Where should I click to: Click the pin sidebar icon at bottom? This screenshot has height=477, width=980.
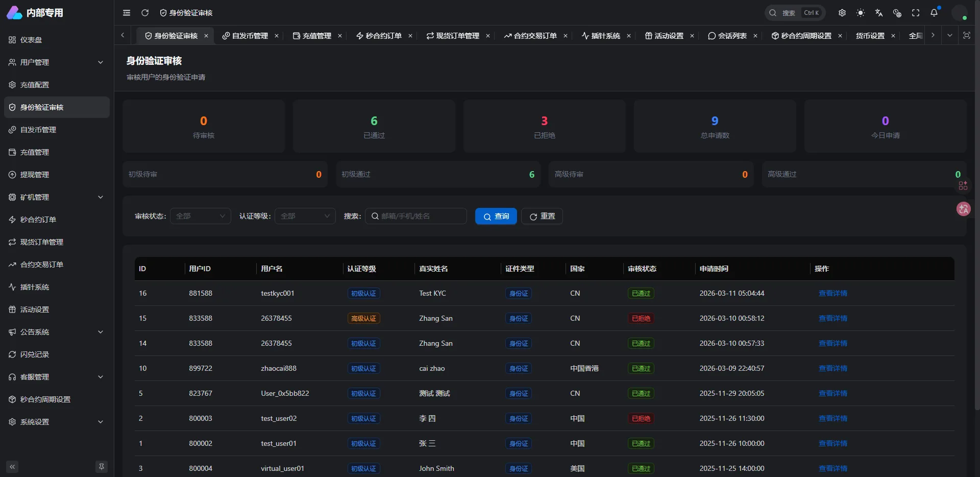pos(102,467)
